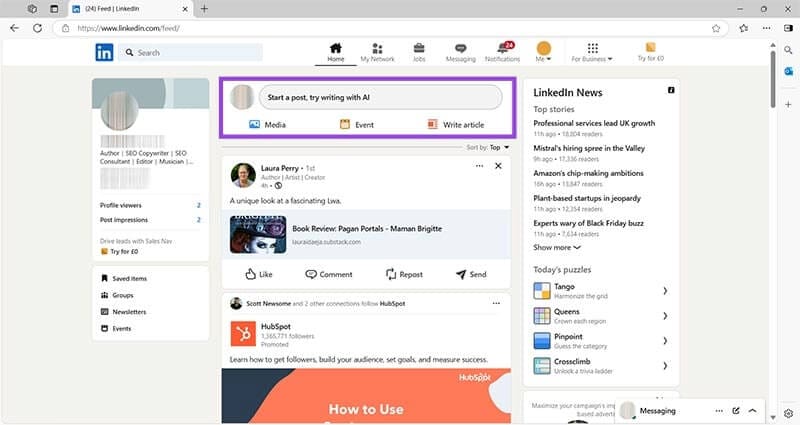Read Plant-based startups in jeopardy story

(x=587, y=198)
